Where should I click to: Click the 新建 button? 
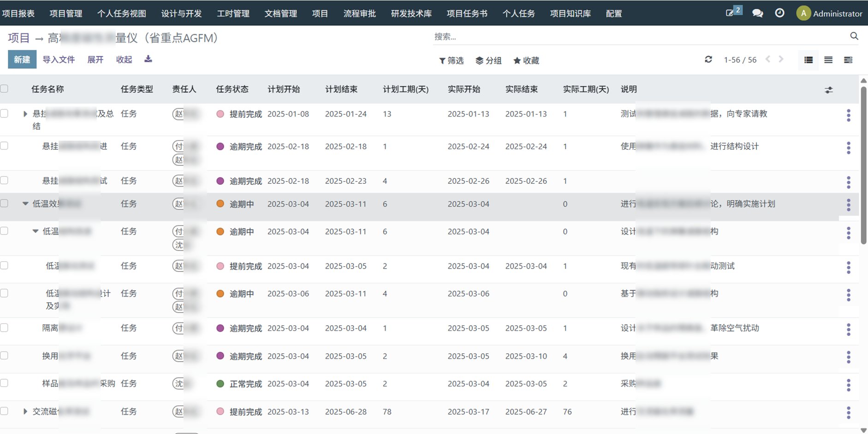22,59
